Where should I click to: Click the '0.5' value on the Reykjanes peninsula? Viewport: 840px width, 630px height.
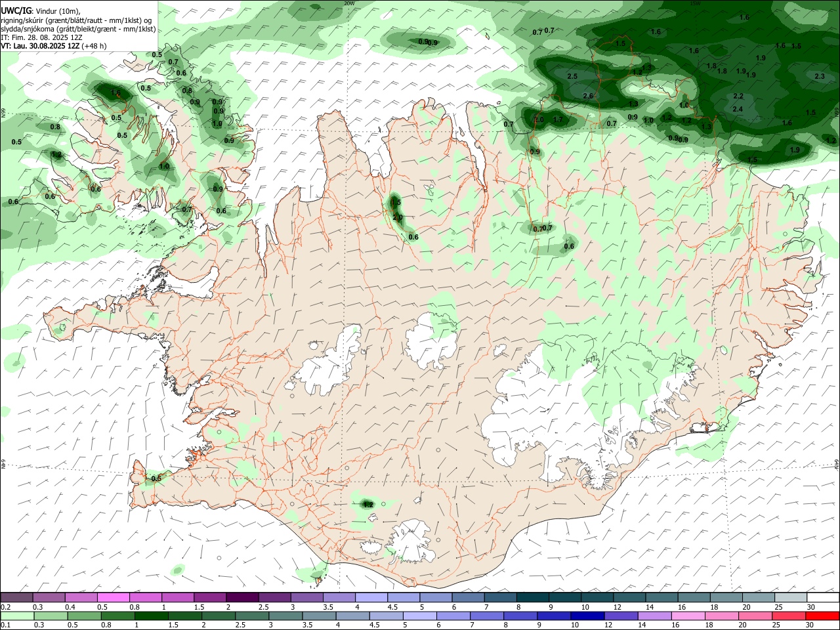coord(156,478)
